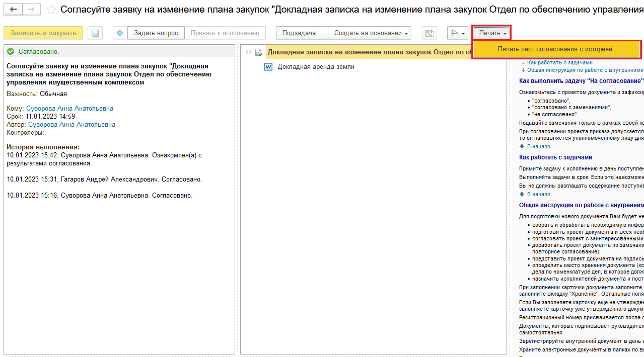Image resolution: width=644 pixels, height=357 pixels.
Task: Click the blue arrow redirect icon
Action: click(x=120, y=33)
